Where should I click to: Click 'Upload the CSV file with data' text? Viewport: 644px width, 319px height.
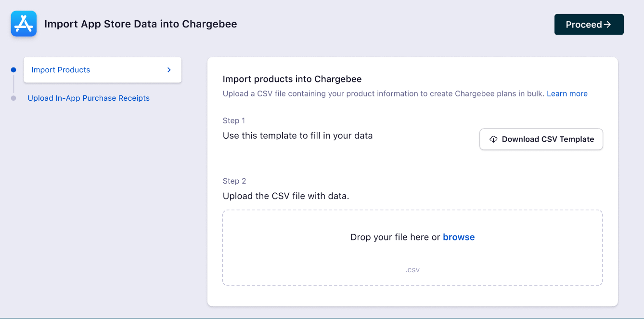(286, 196)
